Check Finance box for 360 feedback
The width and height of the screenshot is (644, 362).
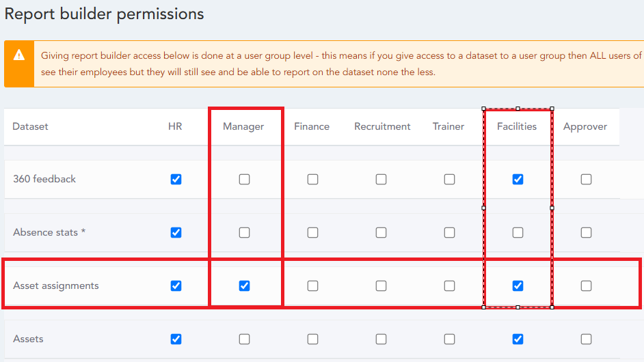[x=312, y=180]
